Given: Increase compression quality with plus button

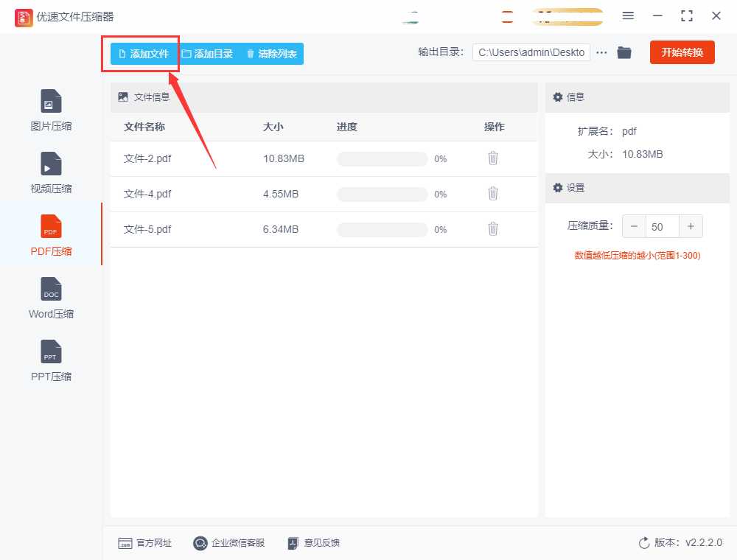Looking at the screenshot, I should click(691, 226).
